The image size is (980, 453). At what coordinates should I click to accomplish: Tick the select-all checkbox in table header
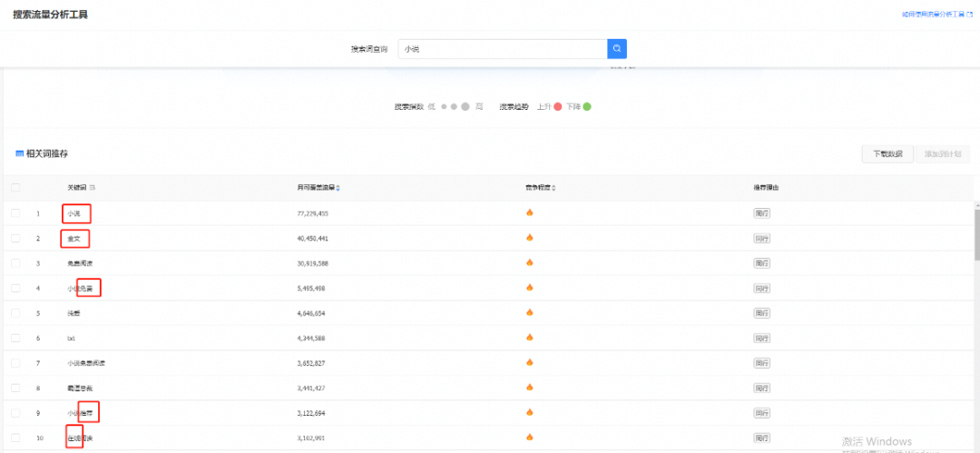(15, 188)
